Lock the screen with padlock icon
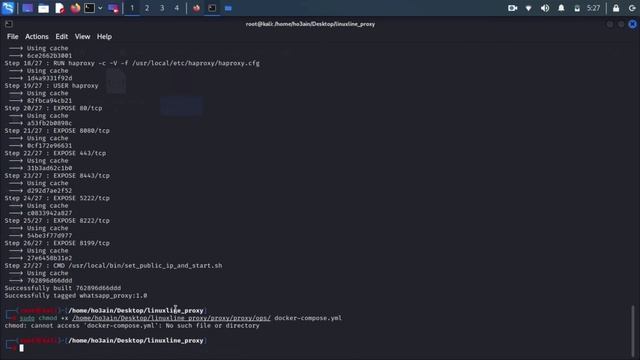 [616, 8]
